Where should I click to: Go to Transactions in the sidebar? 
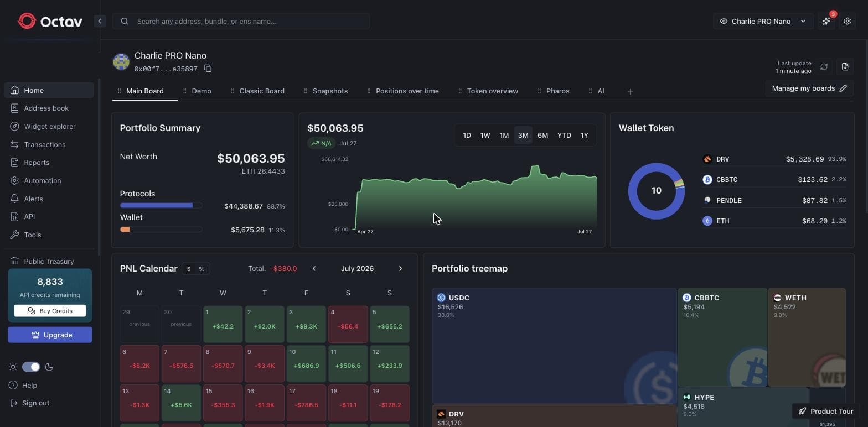click(x=49, y=145)
